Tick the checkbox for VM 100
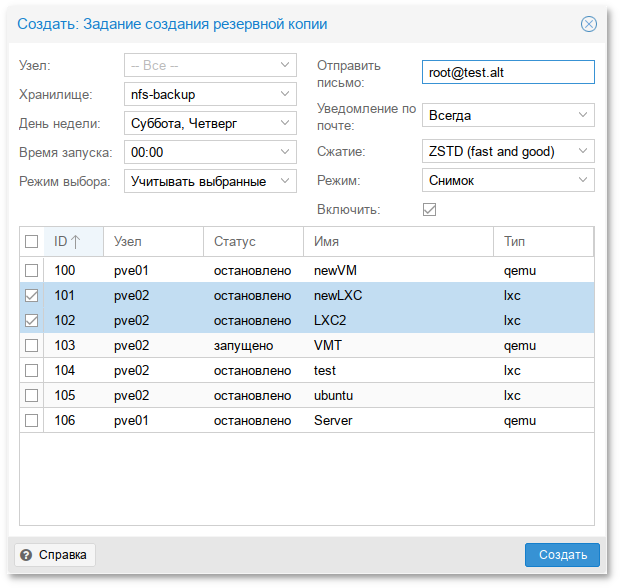 pyautogui.click(x=31, y=270)
